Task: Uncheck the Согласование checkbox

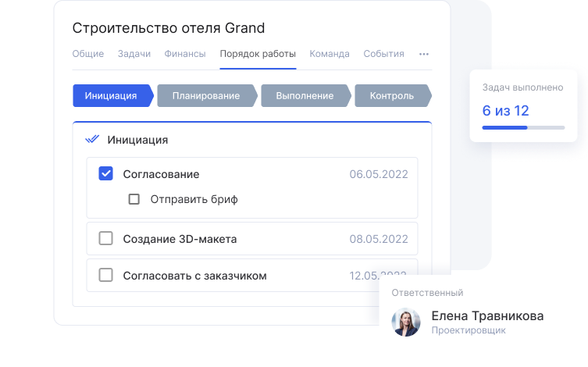Action: point(106,174)
